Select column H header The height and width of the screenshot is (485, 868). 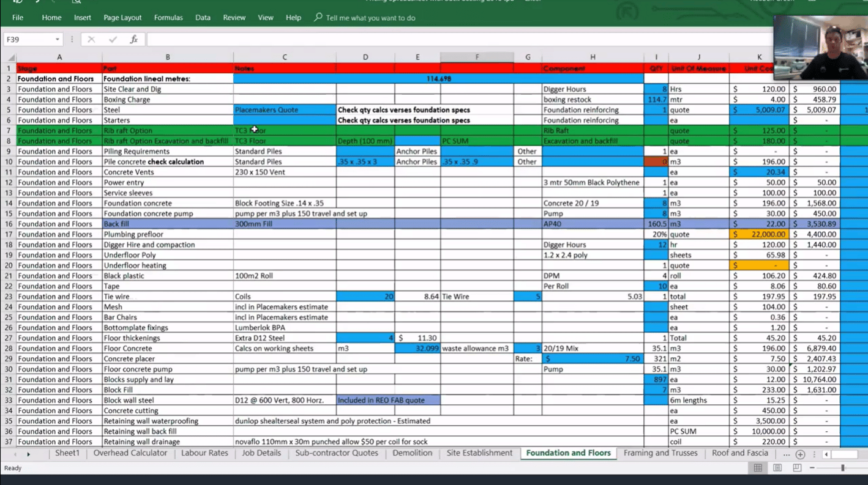593,57
